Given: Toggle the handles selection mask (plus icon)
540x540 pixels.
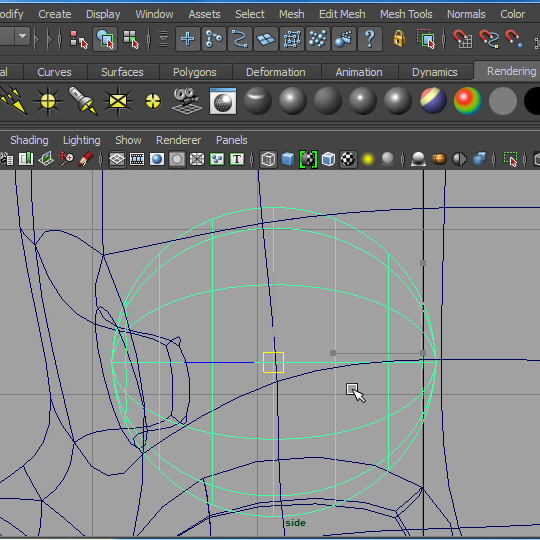Looking at the screenshot, I should click(188, 39).
